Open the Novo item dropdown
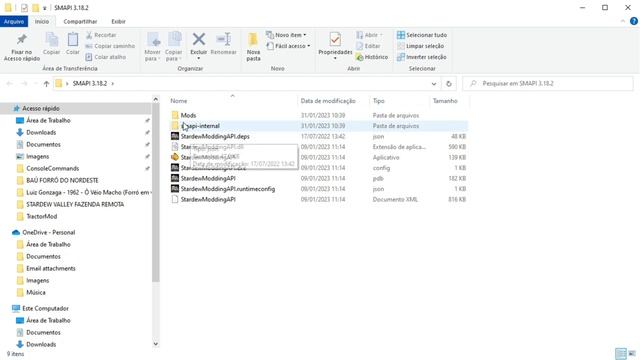Viewport: 640px width, 360px height. pos(286,35)
